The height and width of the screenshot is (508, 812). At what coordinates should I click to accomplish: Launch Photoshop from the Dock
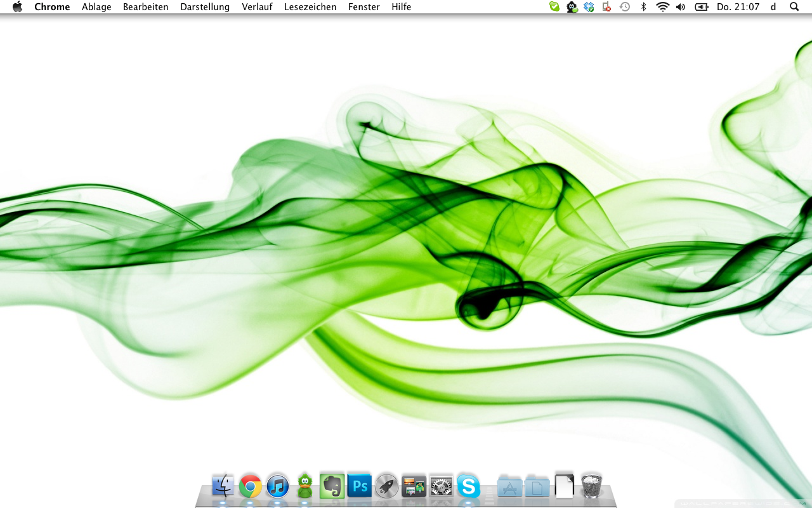click(x=360, y=486)
